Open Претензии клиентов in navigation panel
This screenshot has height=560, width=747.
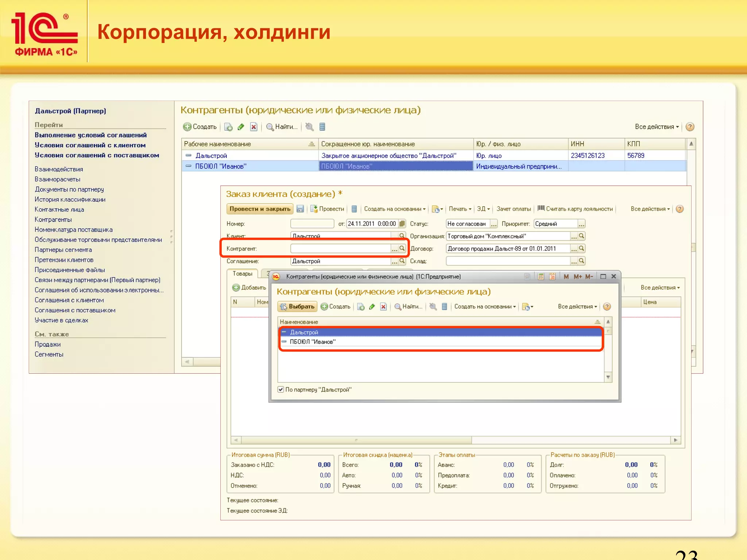tap(64, 260)
